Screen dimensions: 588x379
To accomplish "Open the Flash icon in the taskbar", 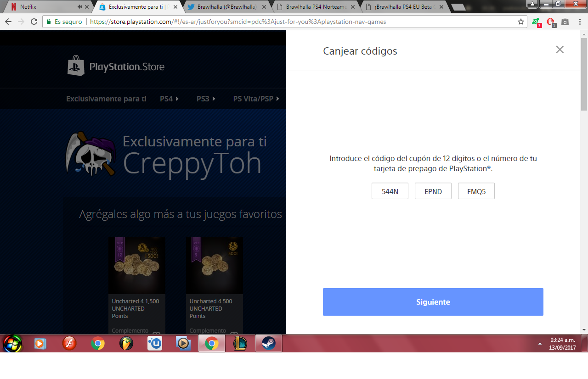I will (69, 343).
